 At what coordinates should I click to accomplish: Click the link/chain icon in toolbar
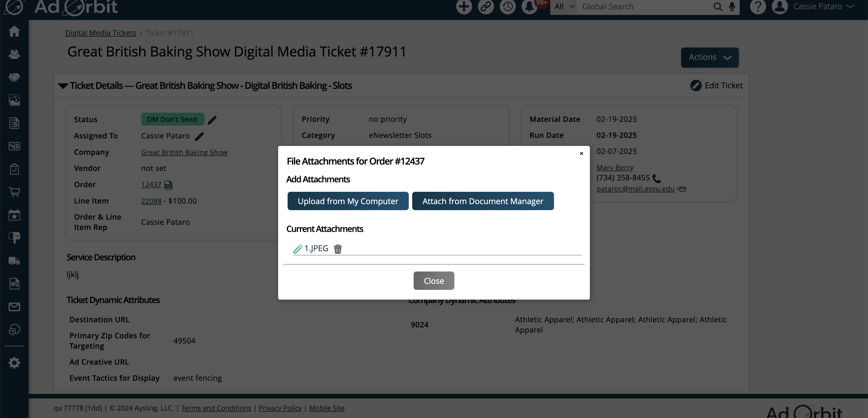[x=485, y=7]
